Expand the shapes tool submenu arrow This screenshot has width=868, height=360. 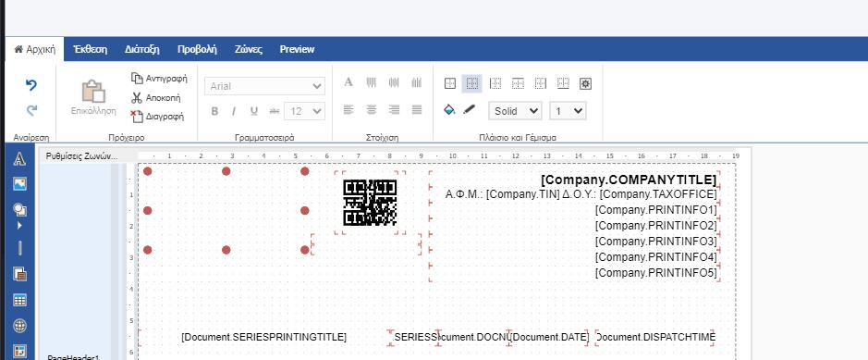coord(19,226)
